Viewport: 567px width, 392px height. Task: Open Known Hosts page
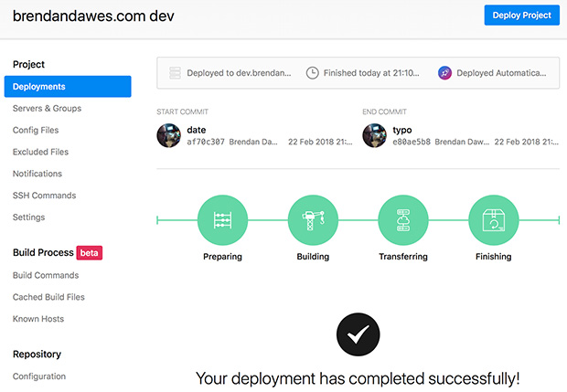38,319
